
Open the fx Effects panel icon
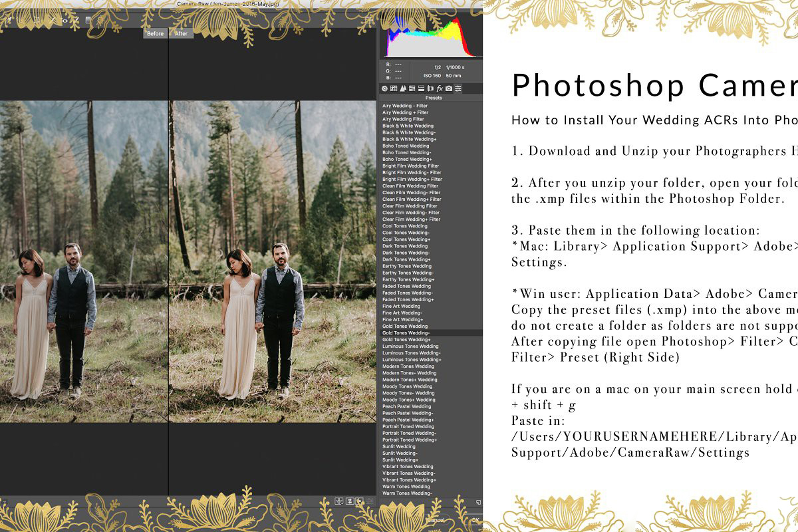click(440, 88)
